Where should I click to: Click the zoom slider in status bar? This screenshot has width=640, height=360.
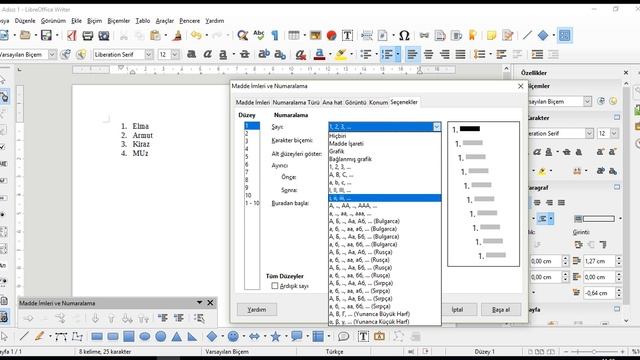(594, 351)
